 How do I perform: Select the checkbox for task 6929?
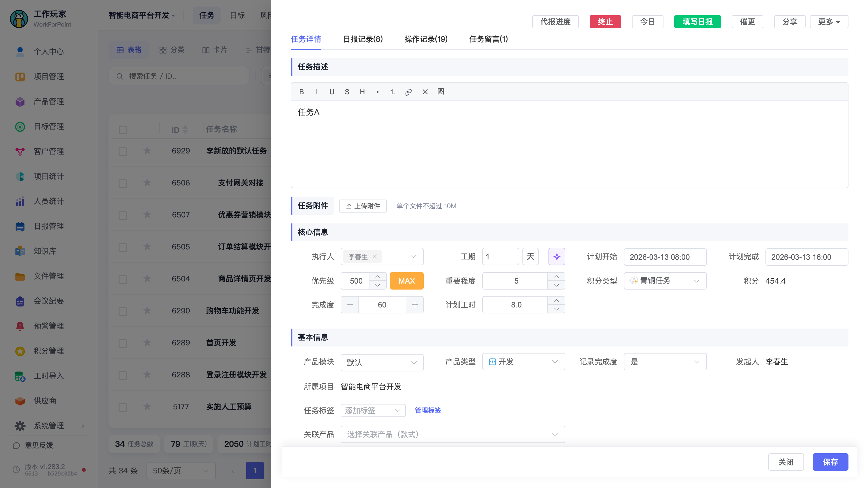click(123, 151)
